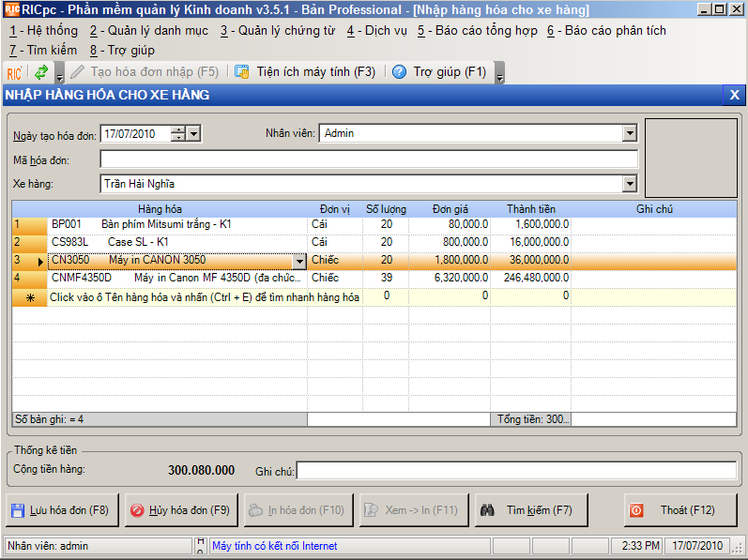748x560 pixels.
Task: Click the binoculars icon on Tìm kiếm
Action: [487, 510]
